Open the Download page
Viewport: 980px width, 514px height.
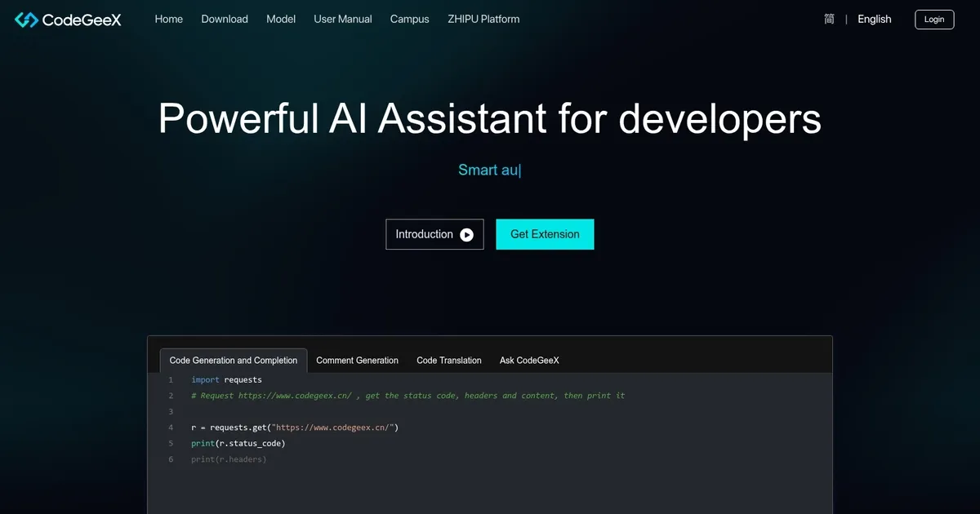(x=225, y=19)
